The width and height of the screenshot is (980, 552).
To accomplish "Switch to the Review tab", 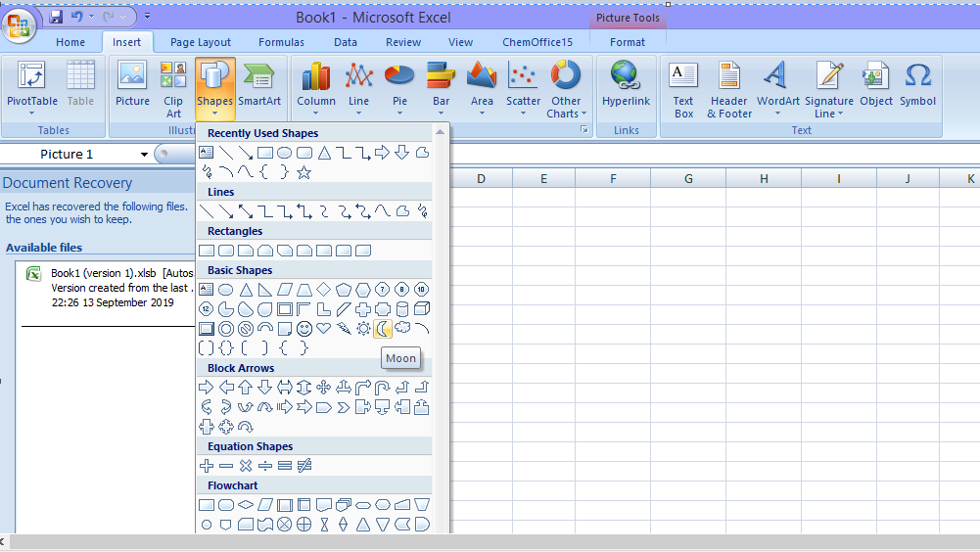I will tap(403, 42).
